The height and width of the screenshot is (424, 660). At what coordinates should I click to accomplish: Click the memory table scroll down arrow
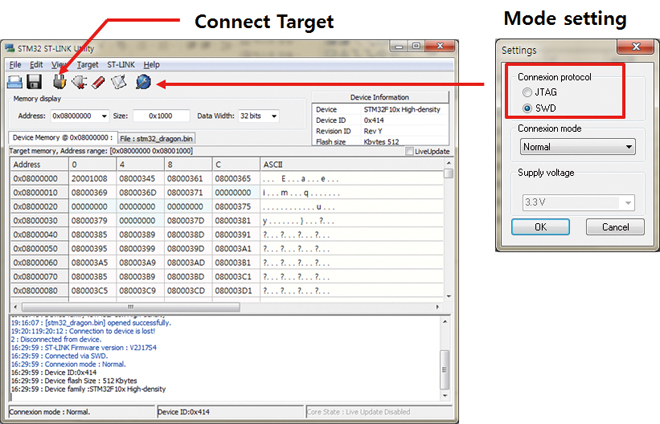tap(448, 296)
